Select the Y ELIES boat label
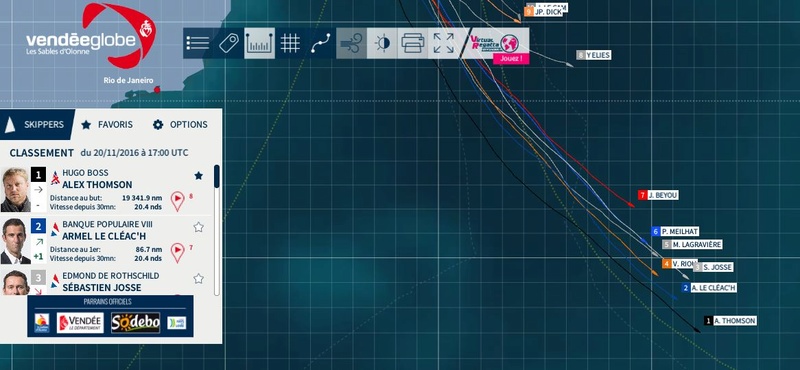This screenshot has width=800, height=370. (593, 55)
